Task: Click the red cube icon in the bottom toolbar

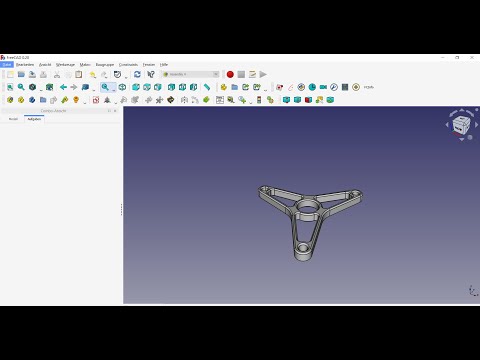Action: point(308,100)
